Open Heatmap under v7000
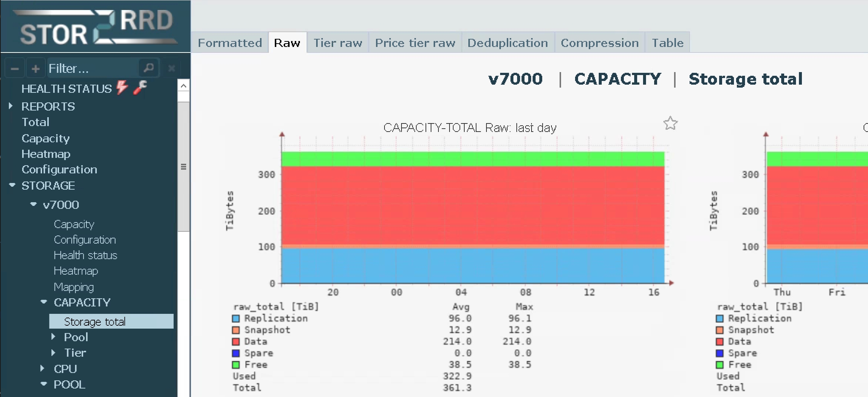 [x=76, y=271]
